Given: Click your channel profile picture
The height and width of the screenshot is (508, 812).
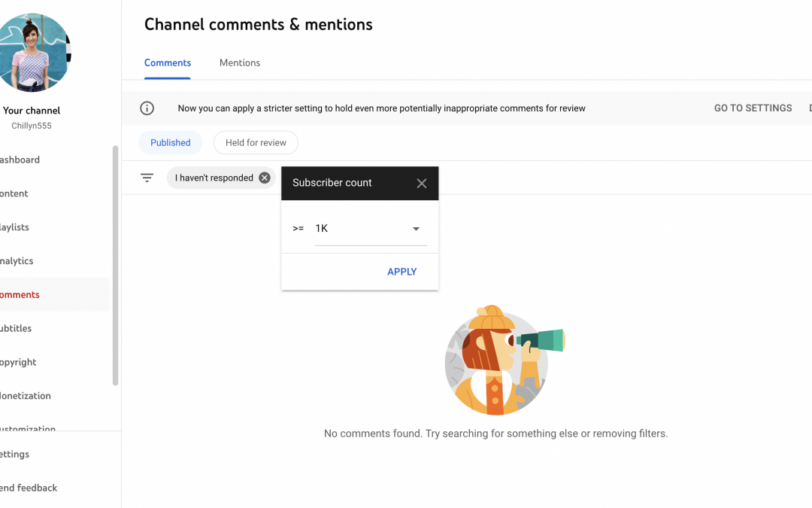Looking at the screenshot, I should tap(35, 53).
